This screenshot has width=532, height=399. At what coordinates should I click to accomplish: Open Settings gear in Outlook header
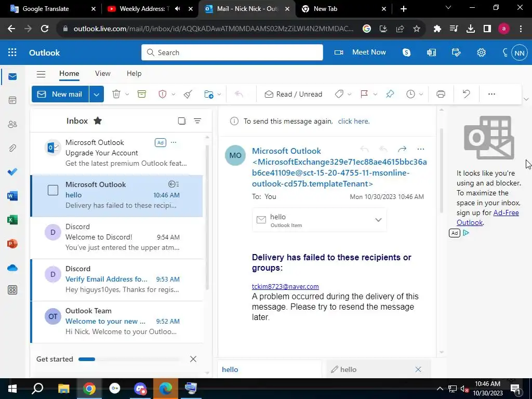[481, 52]
